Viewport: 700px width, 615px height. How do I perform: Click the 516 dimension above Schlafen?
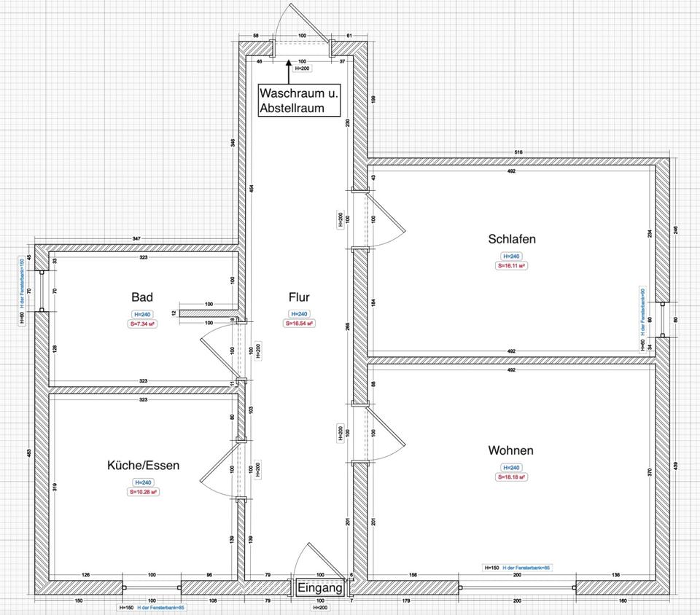click(518, 152)
